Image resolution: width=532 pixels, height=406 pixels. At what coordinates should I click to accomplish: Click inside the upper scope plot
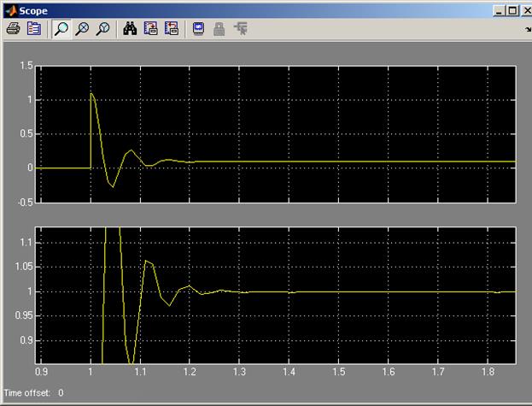276,134
